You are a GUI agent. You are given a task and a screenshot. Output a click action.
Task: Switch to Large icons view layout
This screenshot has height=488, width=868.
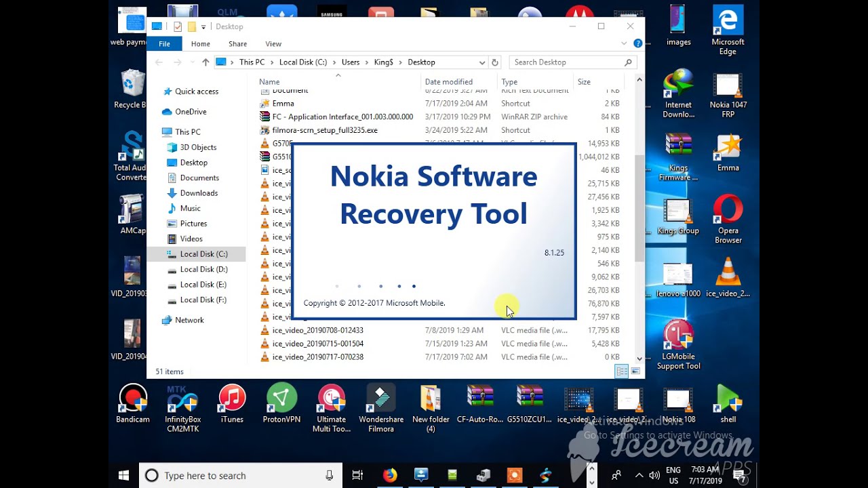coord(635,371)
